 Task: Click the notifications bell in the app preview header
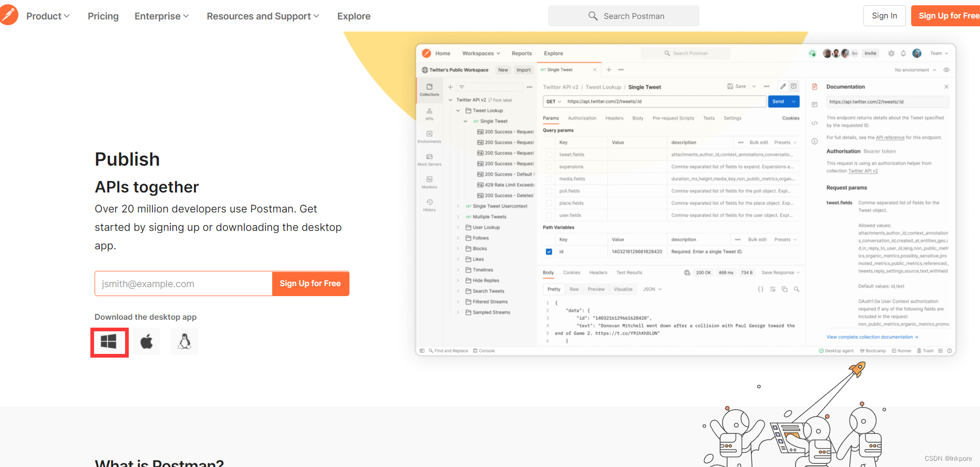(903, 53)
